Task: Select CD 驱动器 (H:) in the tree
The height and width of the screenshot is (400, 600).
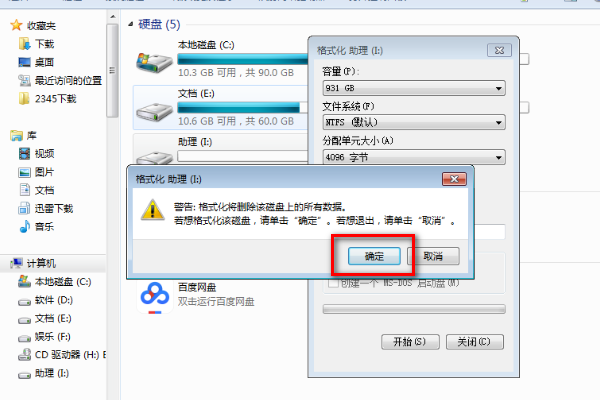Action: pos(62,355)
